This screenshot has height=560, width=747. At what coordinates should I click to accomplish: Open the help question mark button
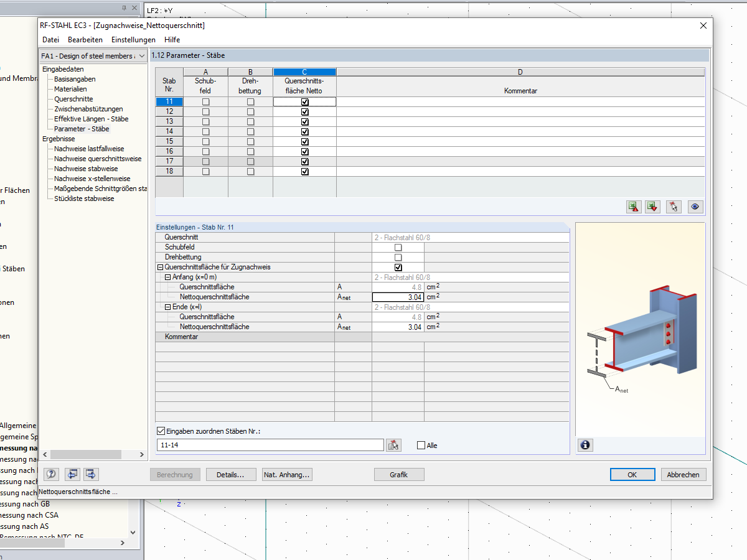(x=51, y=474)
